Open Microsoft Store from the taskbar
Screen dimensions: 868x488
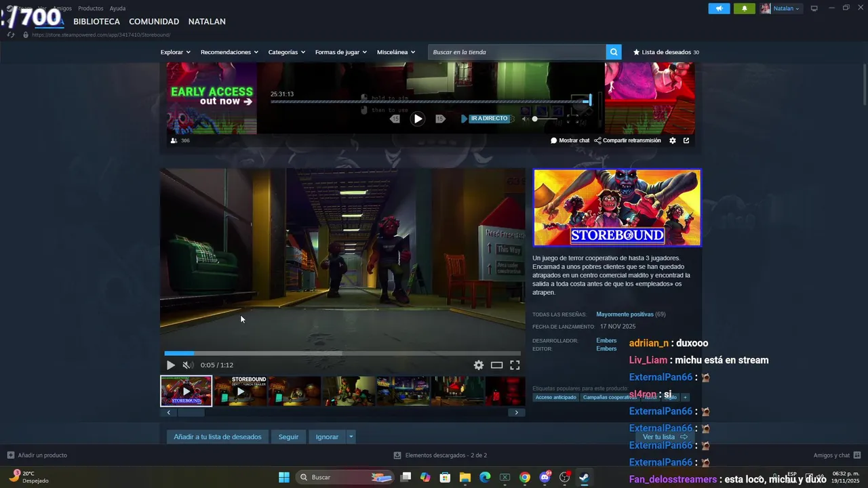point(445,477)
